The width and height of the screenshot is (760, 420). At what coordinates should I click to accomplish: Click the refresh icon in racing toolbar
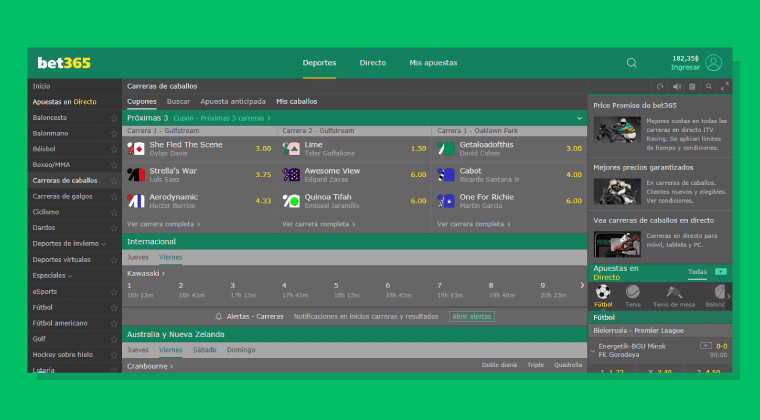click(660, 87)
